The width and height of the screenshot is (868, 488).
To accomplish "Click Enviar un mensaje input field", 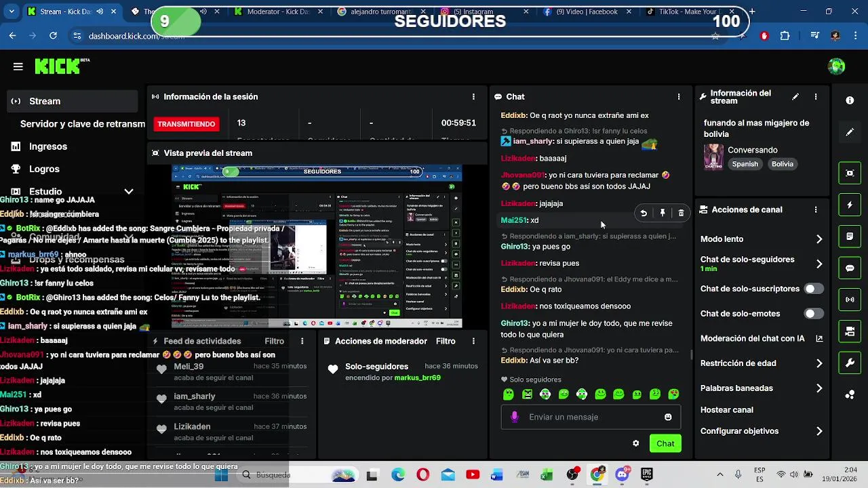I will [591, 417].
